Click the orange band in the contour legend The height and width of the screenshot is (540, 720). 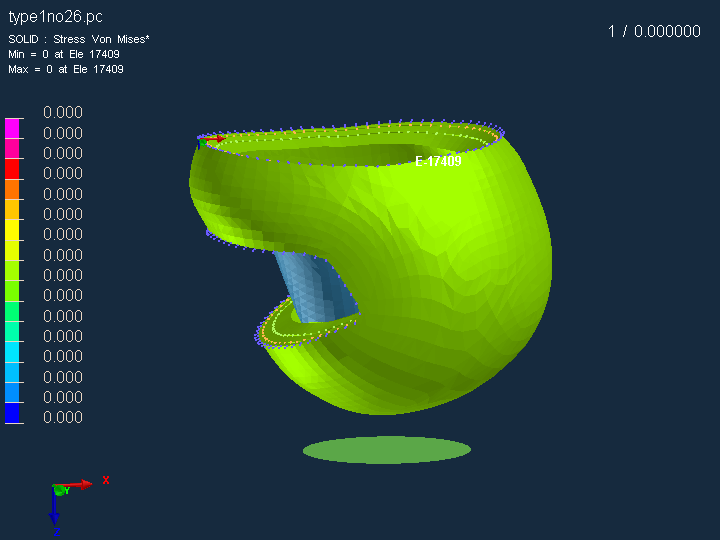coord(12,189)
